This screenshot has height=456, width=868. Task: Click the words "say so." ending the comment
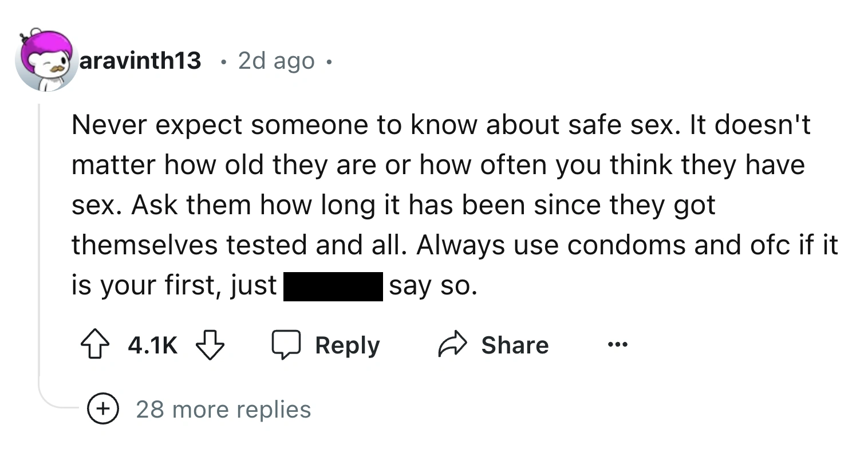[433, 285]
